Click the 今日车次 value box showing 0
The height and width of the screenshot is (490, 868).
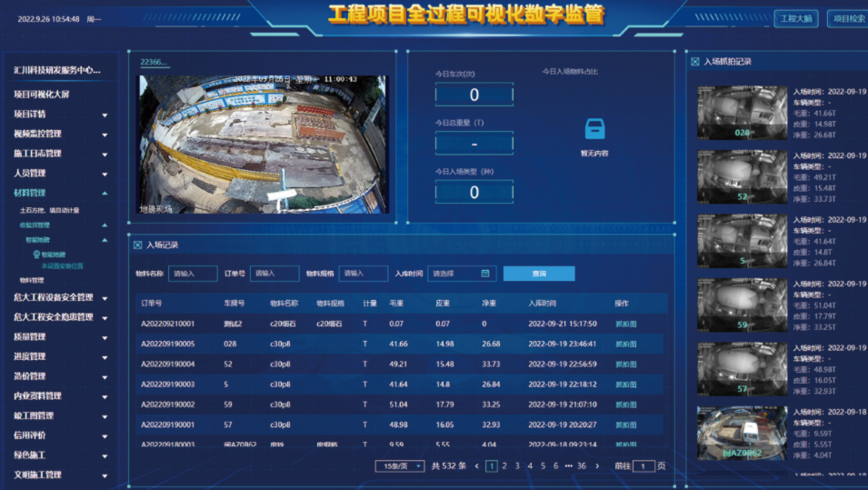click(x=474, y=95)
